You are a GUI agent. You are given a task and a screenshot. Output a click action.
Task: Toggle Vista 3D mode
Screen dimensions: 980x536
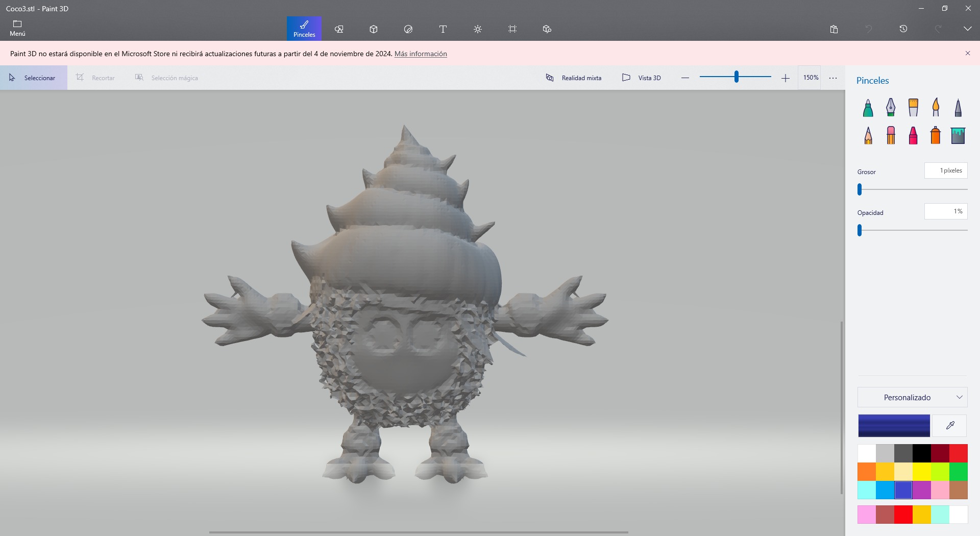click(x=642, y=78)
